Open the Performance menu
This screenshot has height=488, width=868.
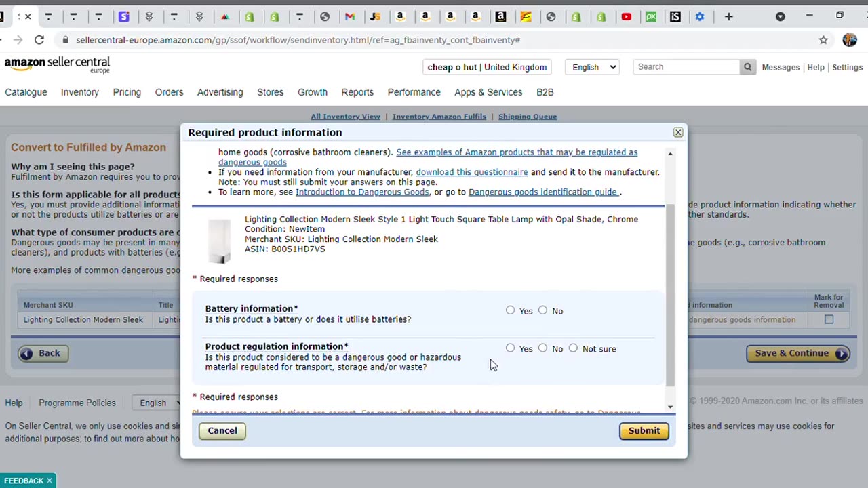coord(414,92)
